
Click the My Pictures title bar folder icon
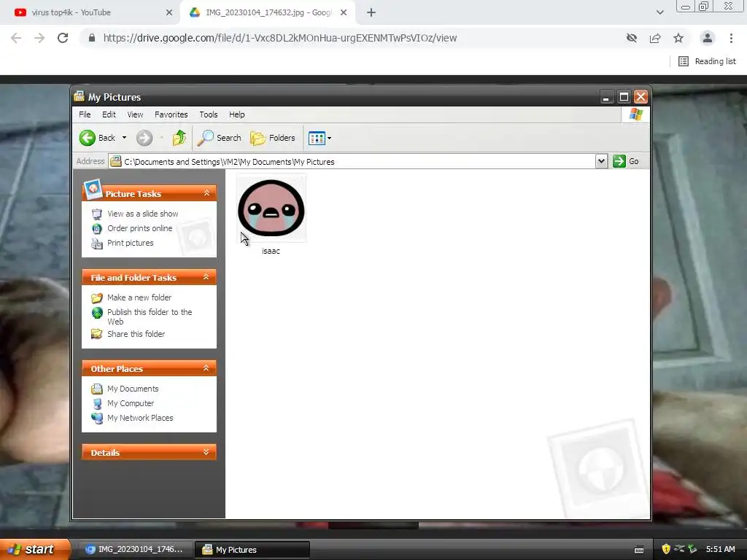coord(79,96)
